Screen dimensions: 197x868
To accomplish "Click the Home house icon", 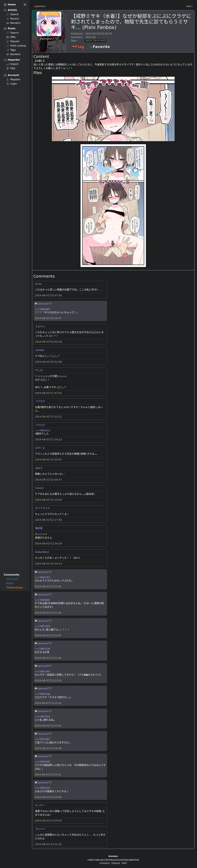I will pyautogui.click(x=5, y=5).
